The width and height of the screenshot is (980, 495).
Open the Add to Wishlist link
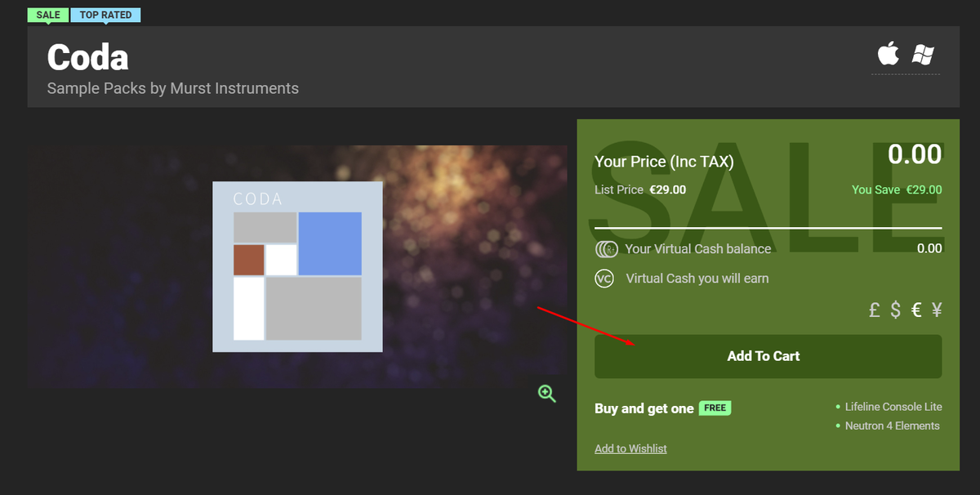[x=630, y=448]
